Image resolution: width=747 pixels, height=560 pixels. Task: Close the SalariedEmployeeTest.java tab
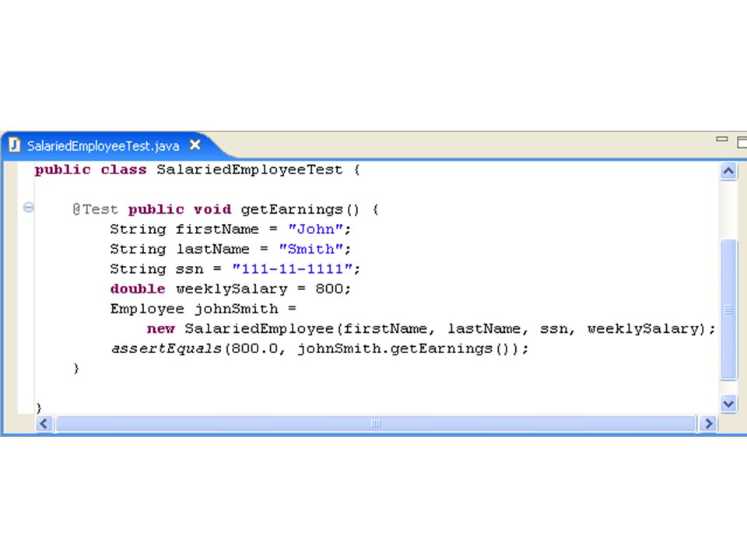[x=195, y=145]
